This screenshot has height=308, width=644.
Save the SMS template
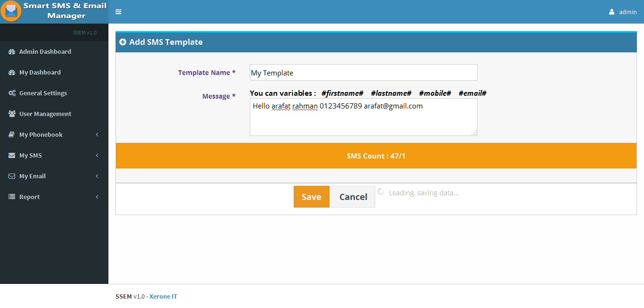(x=311, y=197)
